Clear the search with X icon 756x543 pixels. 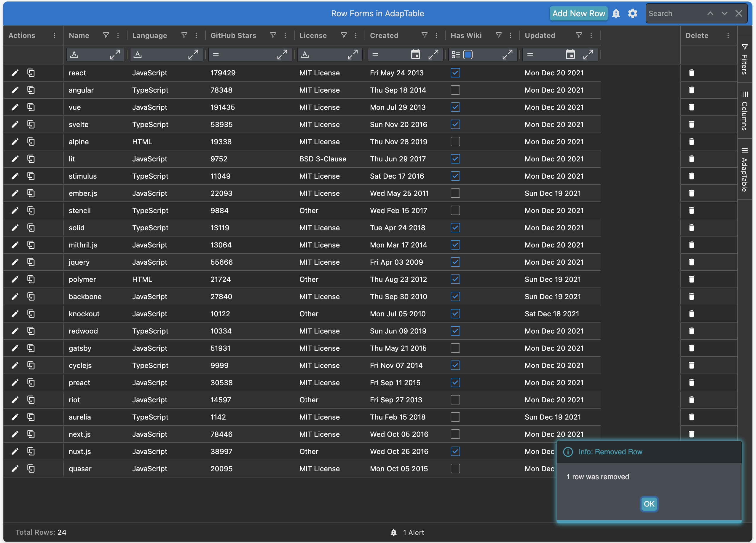coord(739,14)
